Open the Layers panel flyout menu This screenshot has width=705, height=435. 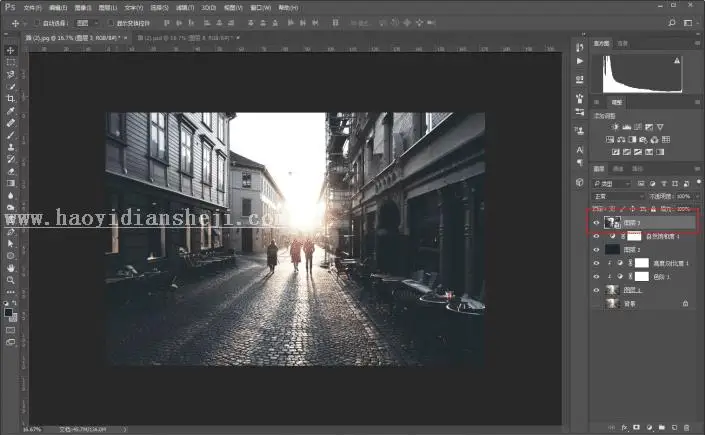point(697,169)
